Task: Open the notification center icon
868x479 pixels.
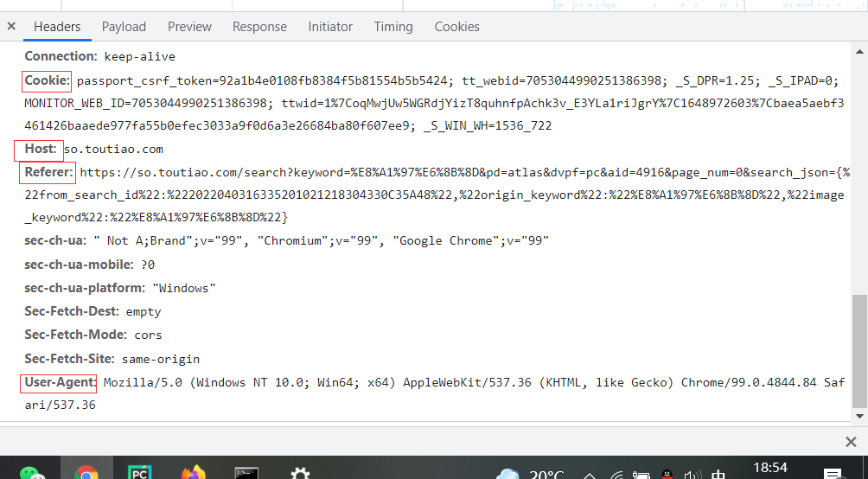Action: [833, 474]
